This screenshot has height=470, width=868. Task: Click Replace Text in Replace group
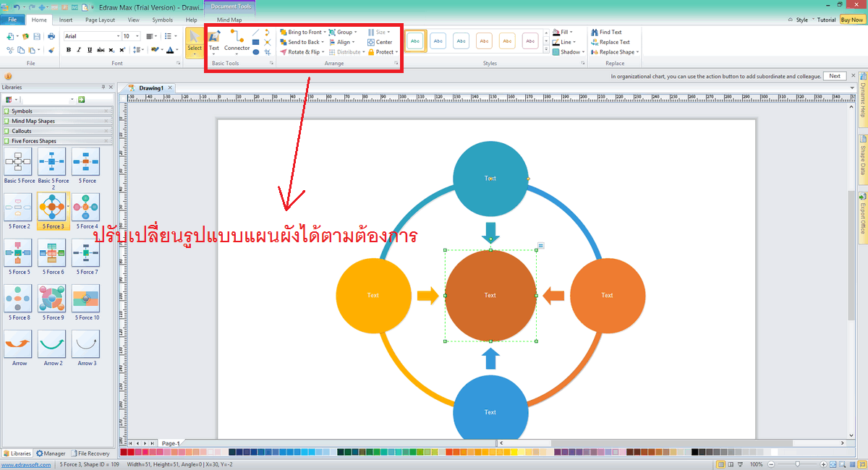point(610,42)
